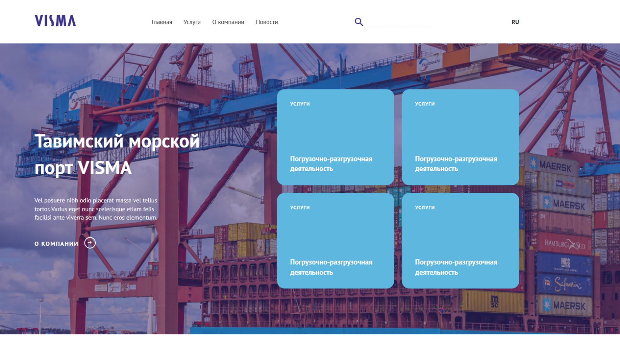This screenshot has height=364, width=620.
Task: Click the magnifying glass search icon
Action: click(x=359, y=22)
